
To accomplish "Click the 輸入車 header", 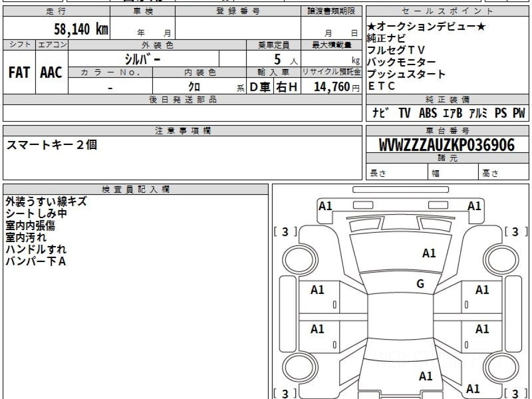I will pyautogui.click(x=274, y=73).
